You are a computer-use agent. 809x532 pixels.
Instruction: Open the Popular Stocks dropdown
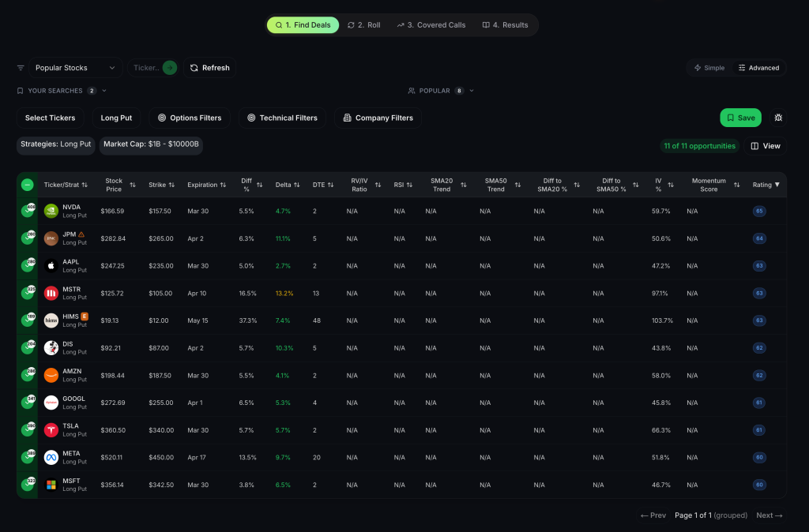[x=75, y=68]
